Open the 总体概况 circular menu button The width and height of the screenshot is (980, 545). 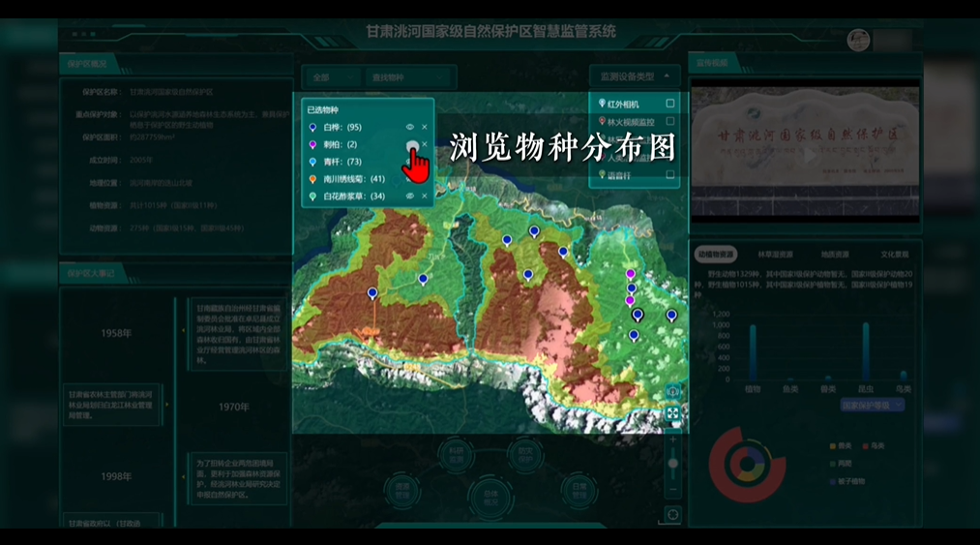(x=490, y=493)
